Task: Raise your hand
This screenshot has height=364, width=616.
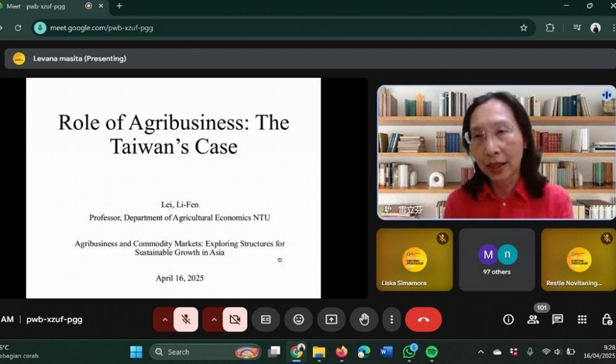Action: coord(364,319)
